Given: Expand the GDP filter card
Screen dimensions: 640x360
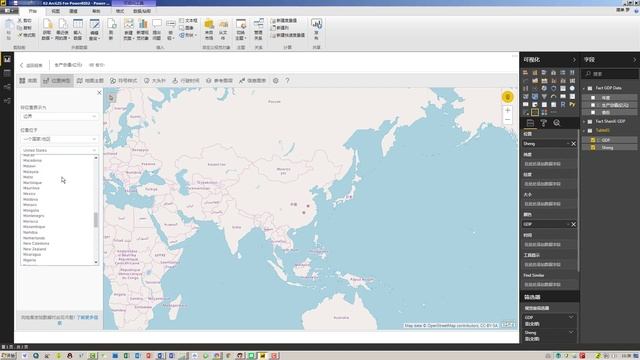Looking at the screenshot, I should 571,317.
